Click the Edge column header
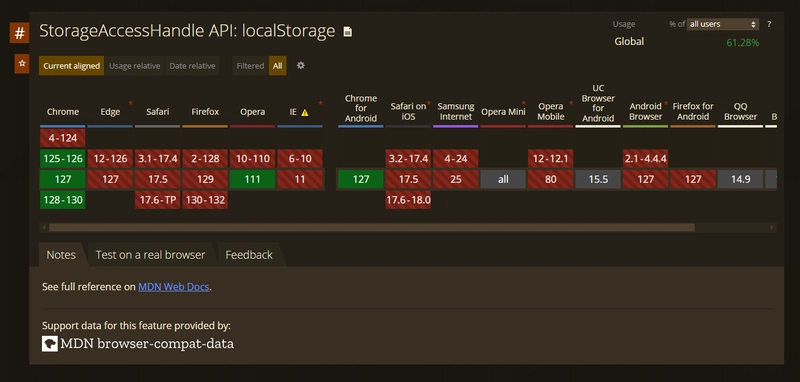 pos(110,112)
